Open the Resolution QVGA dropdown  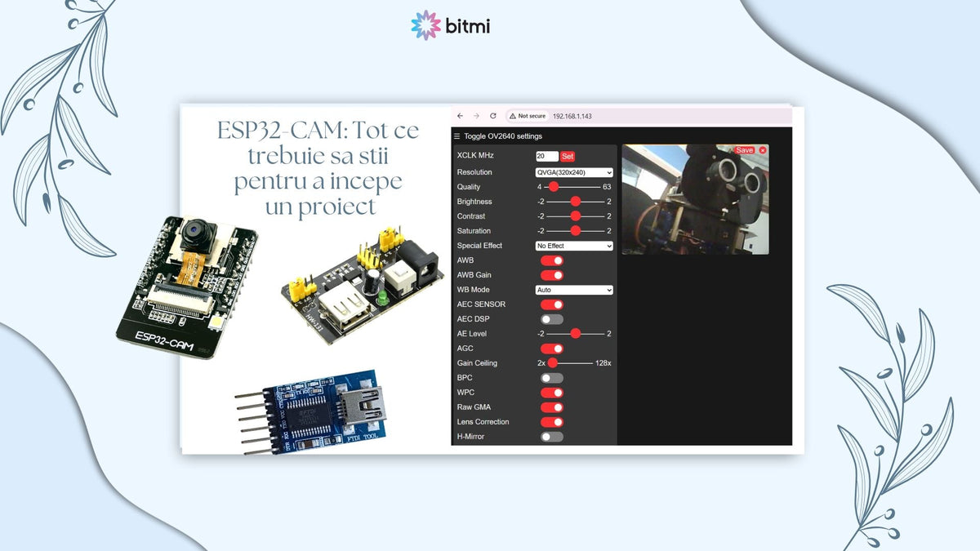click(x=574, y=172)
